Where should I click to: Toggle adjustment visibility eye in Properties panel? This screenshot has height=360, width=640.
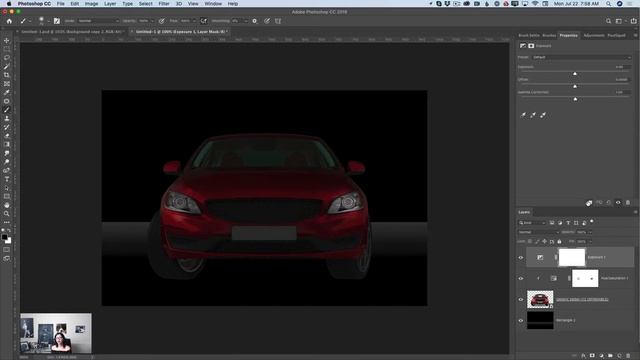(x=618, y=203)
